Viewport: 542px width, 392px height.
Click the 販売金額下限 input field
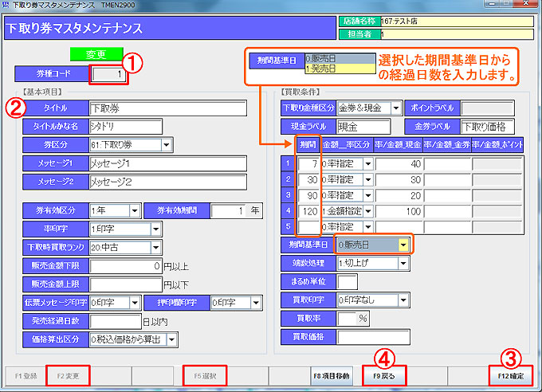click(x=125, y=266)
